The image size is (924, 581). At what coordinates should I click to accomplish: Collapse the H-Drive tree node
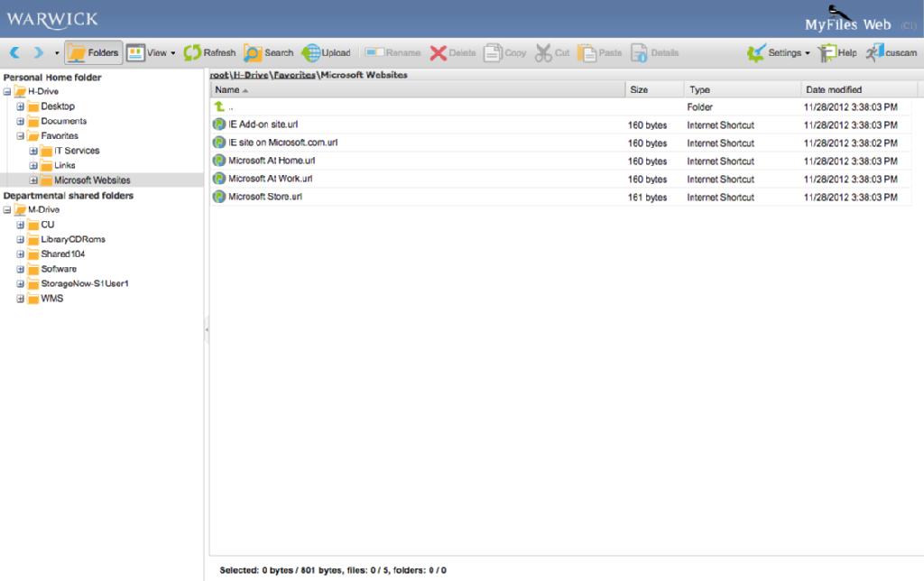click(7, 91)
